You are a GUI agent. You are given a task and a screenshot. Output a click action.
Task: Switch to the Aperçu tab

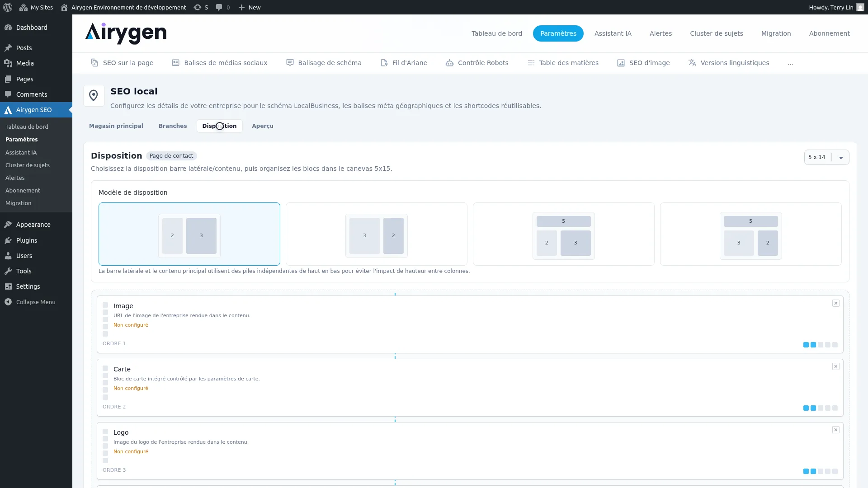click(263, 126)
